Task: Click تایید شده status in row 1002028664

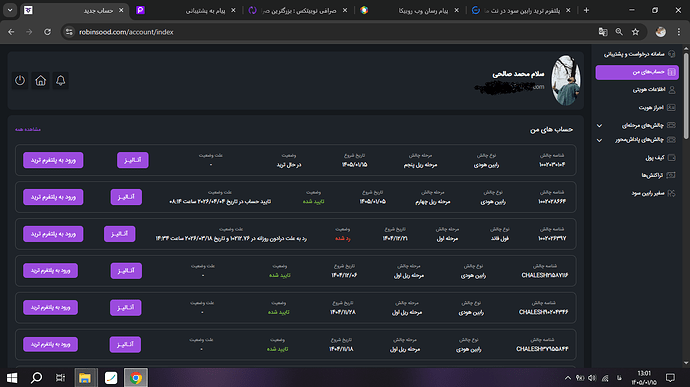Action: [313, 202]
